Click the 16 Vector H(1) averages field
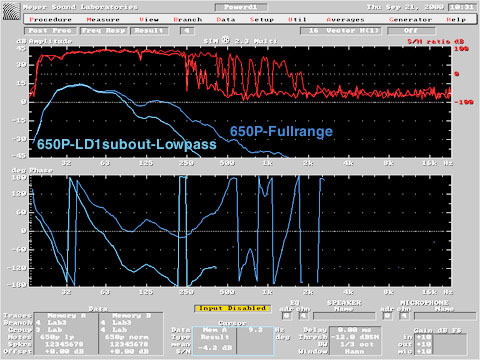The image size is (480, 360). coord(341,31)
